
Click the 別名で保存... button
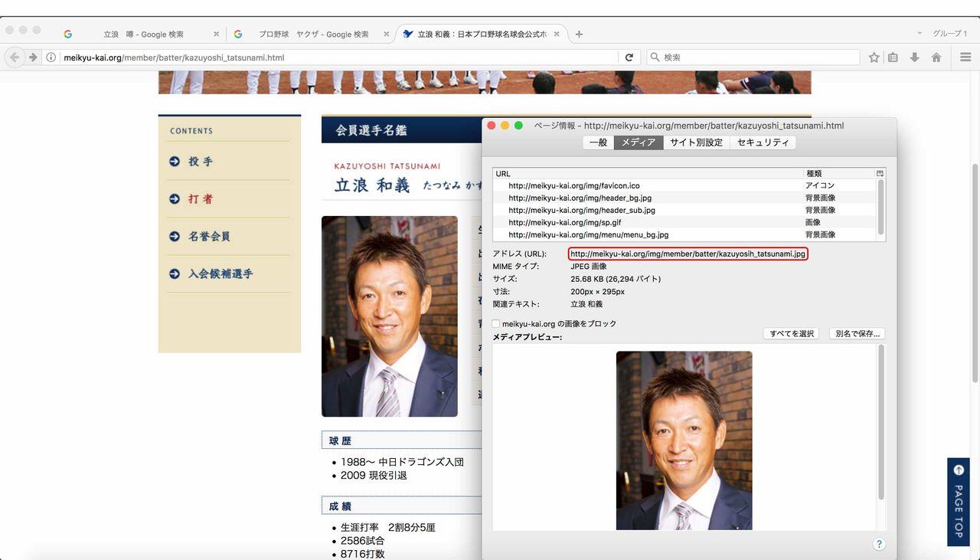[x=857, y=334]
